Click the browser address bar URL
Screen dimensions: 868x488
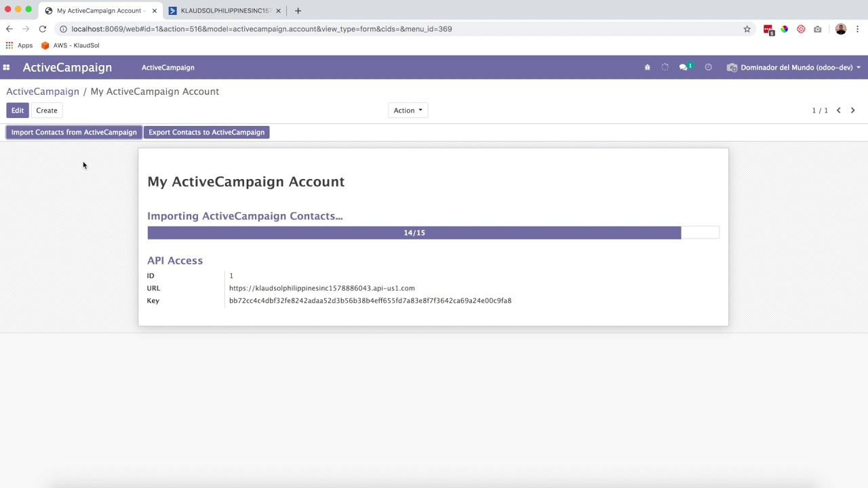pyautogui.click(x=261, y=29)
